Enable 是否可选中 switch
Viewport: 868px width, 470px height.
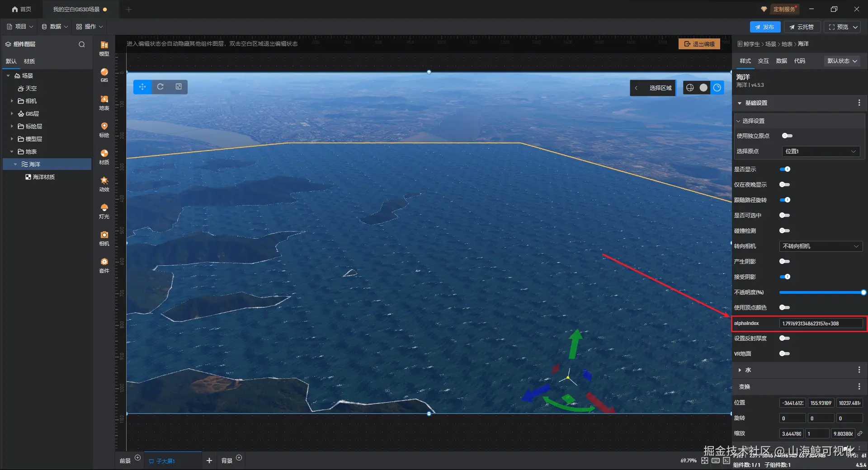pyautogui.click(x=785, y=215)
